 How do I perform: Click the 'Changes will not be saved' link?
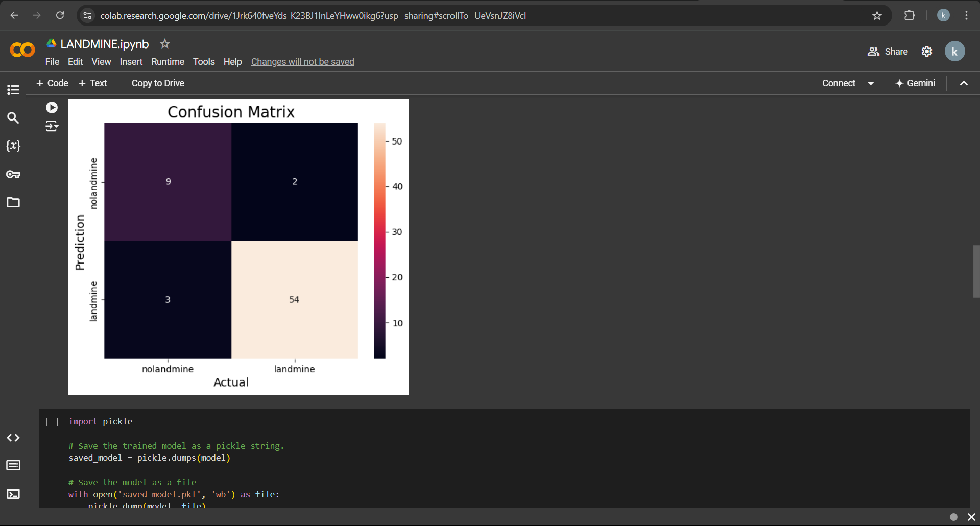click(302, 62)
